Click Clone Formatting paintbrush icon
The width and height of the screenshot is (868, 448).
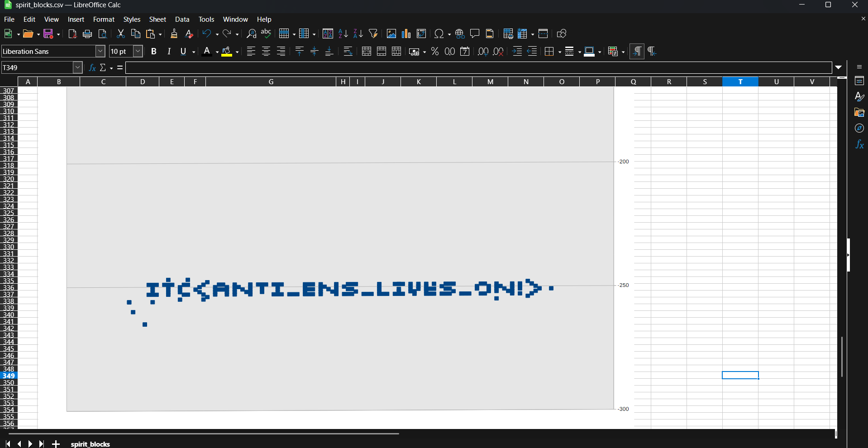[x=174, y=33]
